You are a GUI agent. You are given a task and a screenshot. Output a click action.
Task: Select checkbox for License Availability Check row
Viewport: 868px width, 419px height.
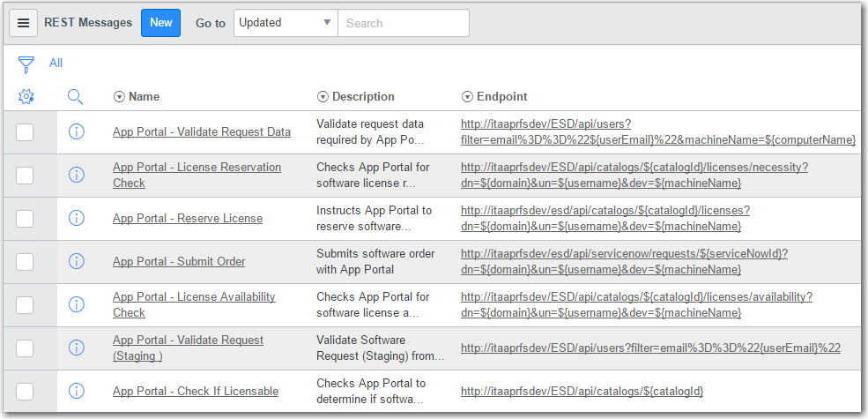[25, 305]
